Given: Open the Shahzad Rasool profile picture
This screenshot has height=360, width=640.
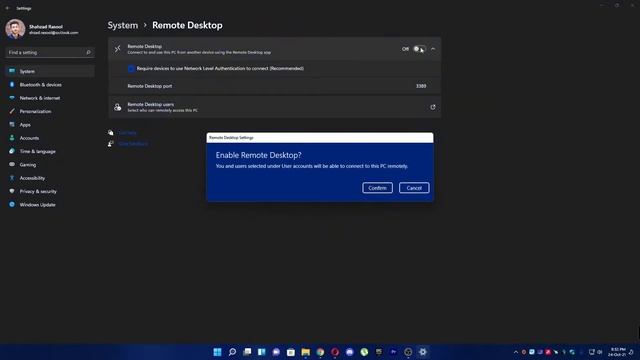Looking at the screenshot, I should coord(16,29).
